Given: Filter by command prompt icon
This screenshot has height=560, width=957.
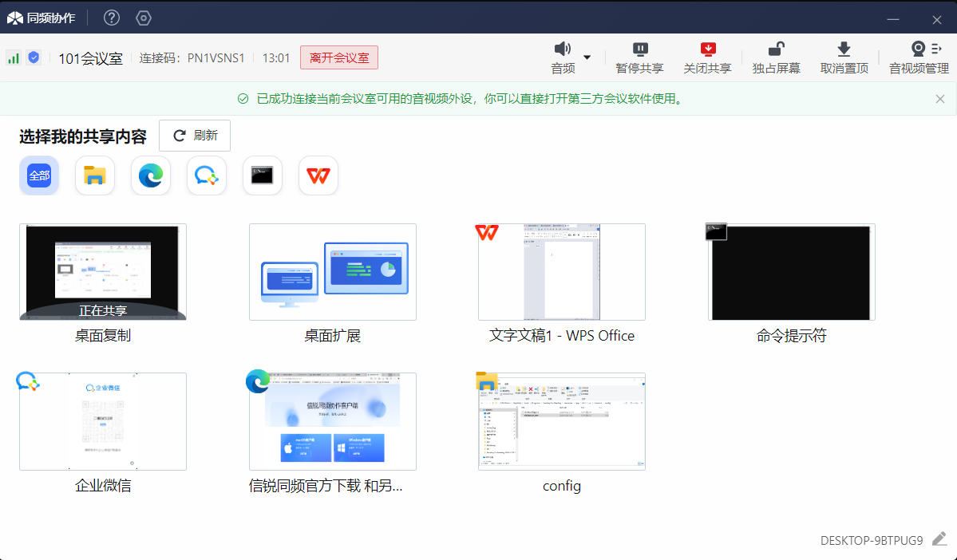Looking at the screenshot, I should point(263,175).
